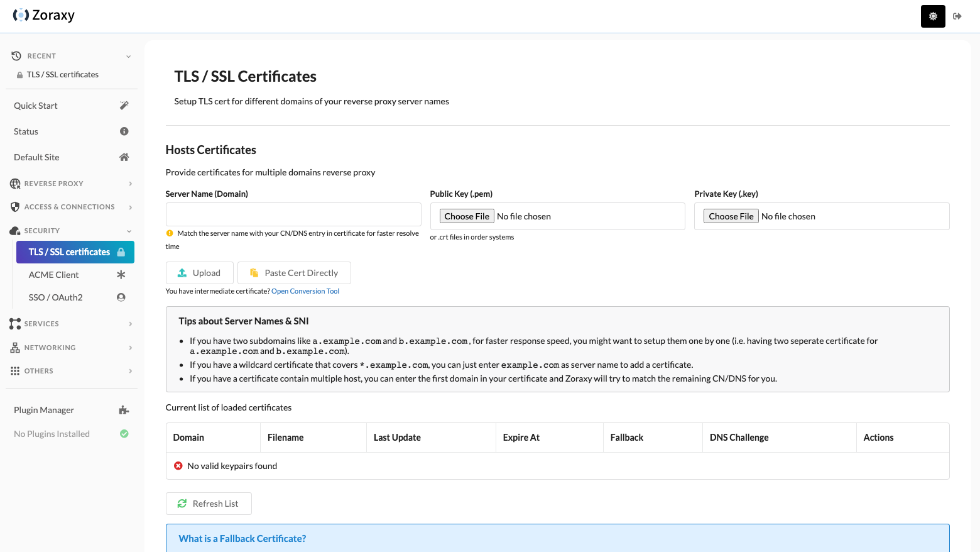Screen dimensions: 980x552
Task: Click the Reverse Proxy globe icon
Action: [15, 184]
